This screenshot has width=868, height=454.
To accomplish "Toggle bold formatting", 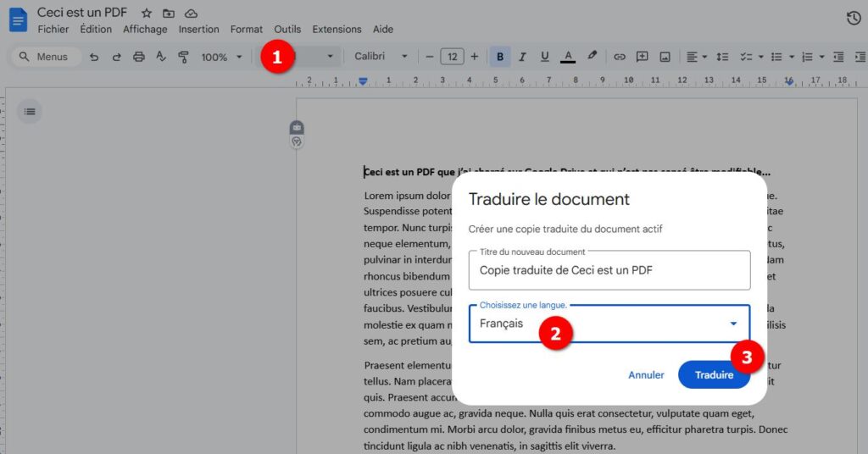I will click(x=500, y=57).
